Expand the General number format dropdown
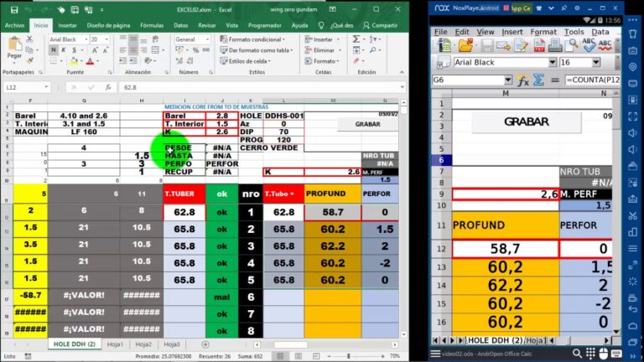Screen dimensions: 644x362 coord(207,39)
